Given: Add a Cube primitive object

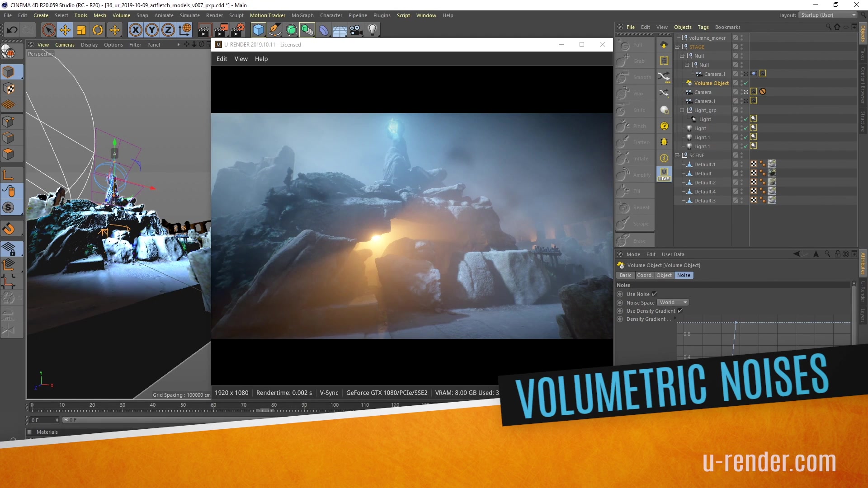Looking at the screenshot, I should [x=258, y=30].
